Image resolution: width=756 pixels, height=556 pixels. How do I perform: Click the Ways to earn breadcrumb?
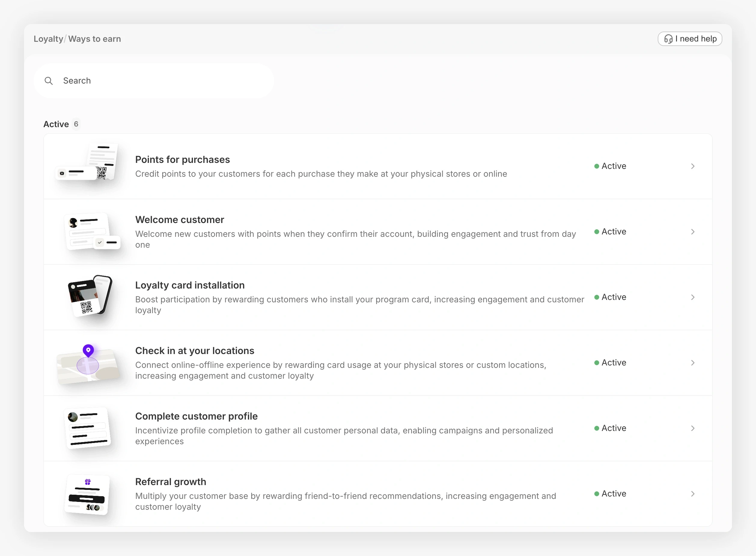(x=95, y=39)
